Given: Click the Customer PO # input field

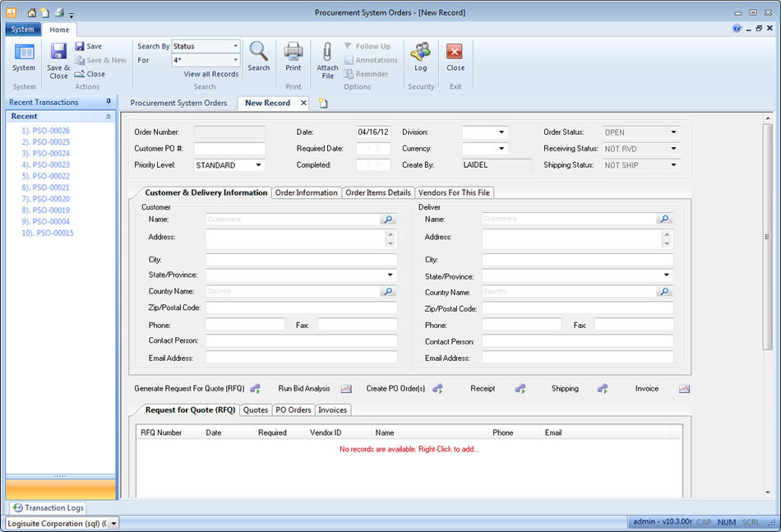Looking at the screenshot, I should coord(229,149).
